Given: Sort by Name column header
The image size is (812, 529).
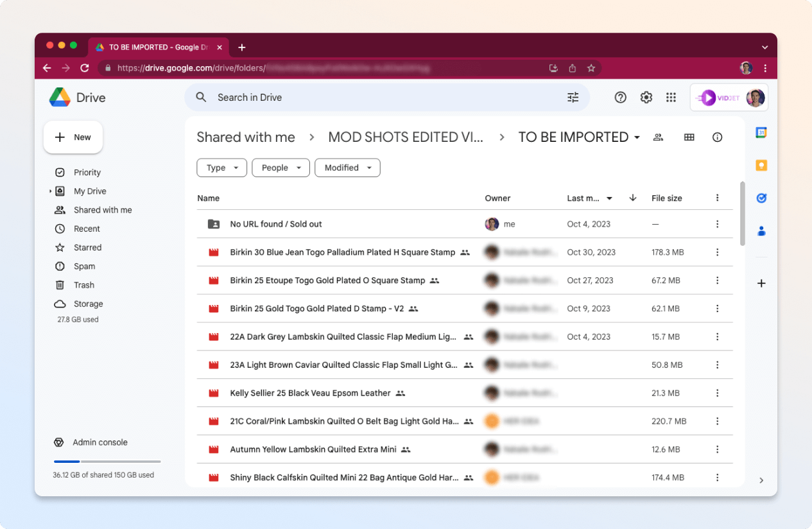Looking at the screenshot, I should coord(209,198).
